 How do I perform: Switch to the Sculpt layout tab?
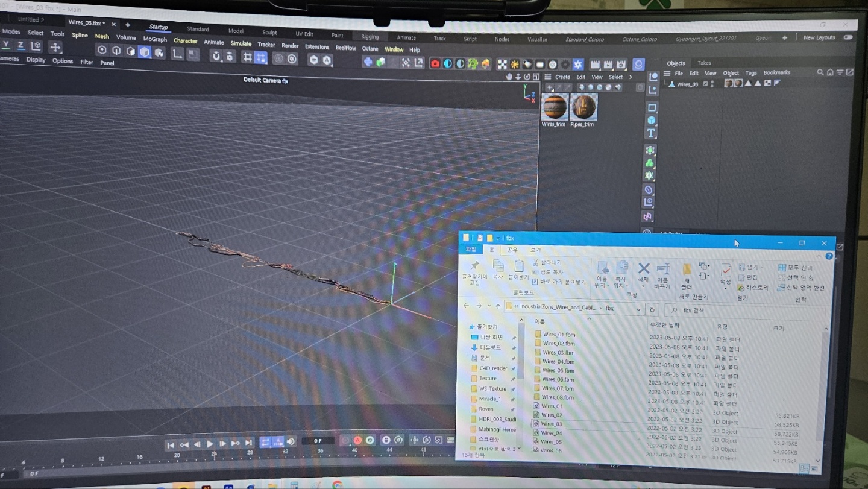pos(269,33)
